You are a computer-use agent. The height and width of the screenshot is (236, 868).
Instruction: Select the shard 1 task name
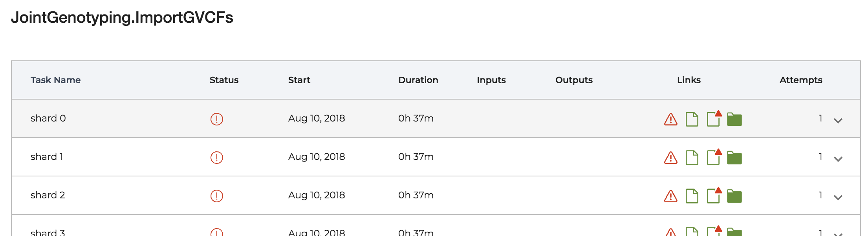[47, 157]
